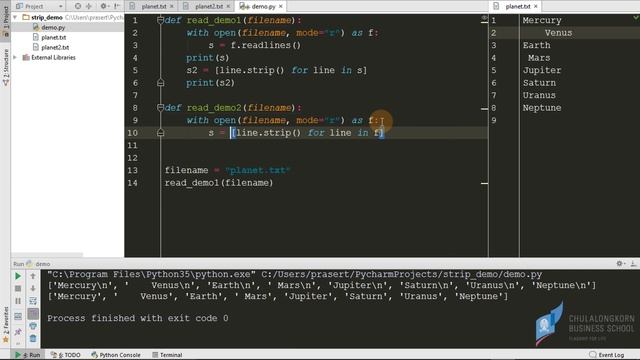
Task: Toggle scroll to end button in console
Action: pos(33,313)
